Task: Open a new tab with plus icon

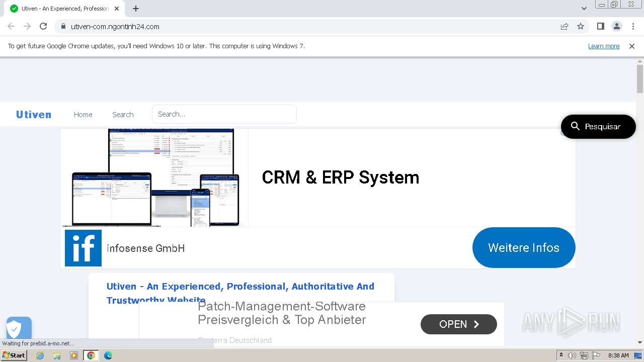Action: 136,9
